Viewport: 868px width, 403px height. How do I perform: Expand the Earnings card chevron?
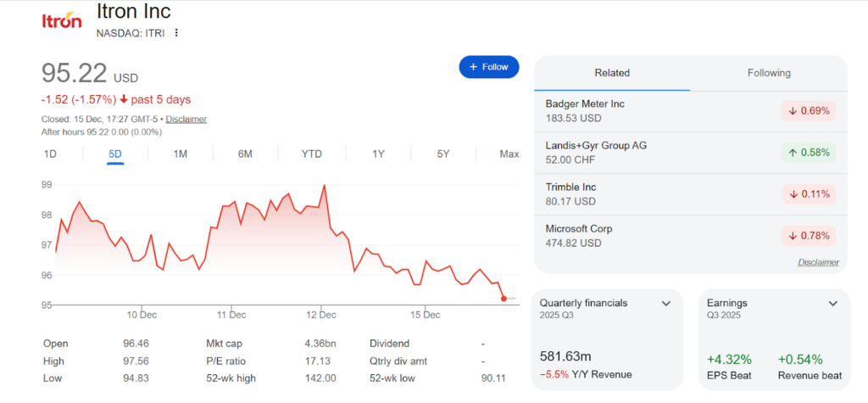pyautogui.click(x=832, y=303)
